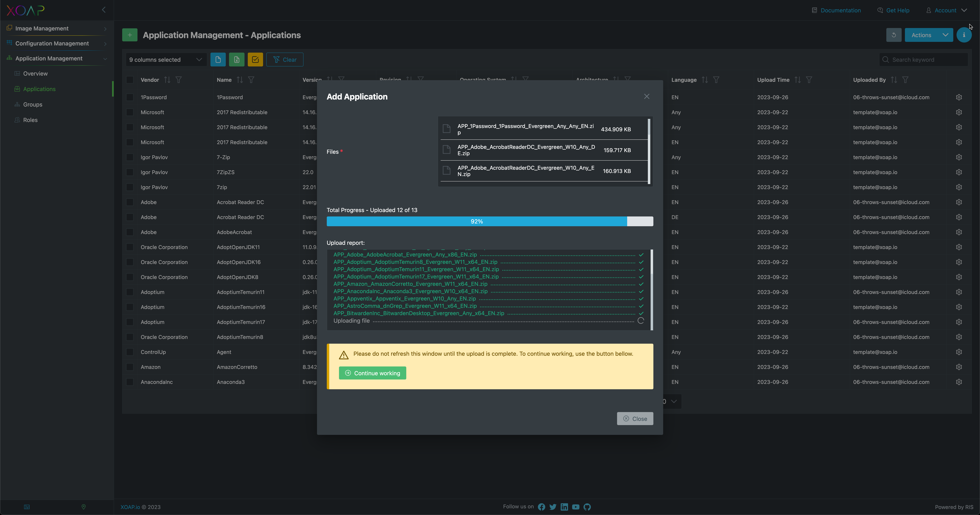Open the LinkedIn link in the footer
The image size is (980, 515).
[564, 507]
